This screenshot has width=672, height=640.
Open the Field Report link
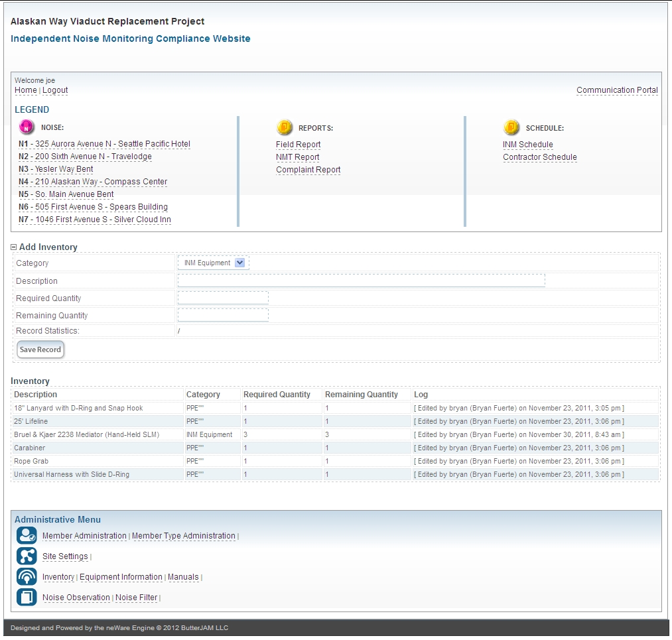[x=298, y=145]
